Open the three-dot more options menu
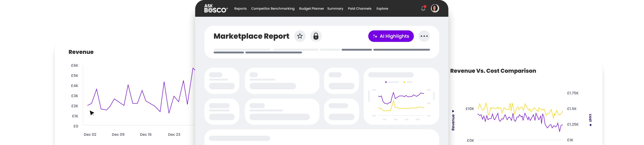The height and width of the screenshot is (145, 644). click(424, 36)
